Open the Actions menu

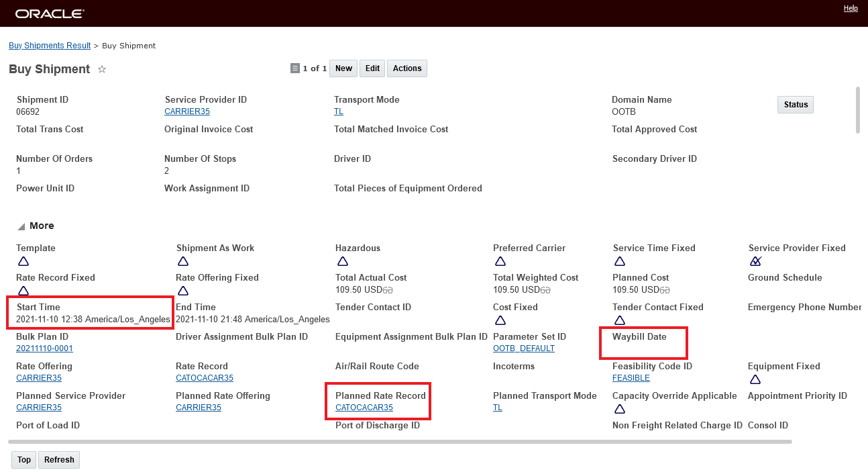point(407,68)
